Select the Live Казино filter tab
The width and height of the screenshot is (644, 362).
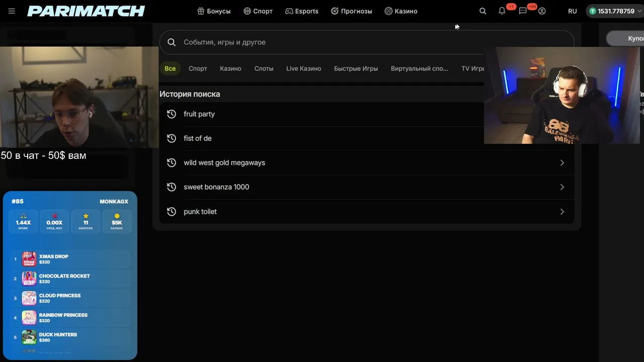pyautogui.click(x=303, y=68)
